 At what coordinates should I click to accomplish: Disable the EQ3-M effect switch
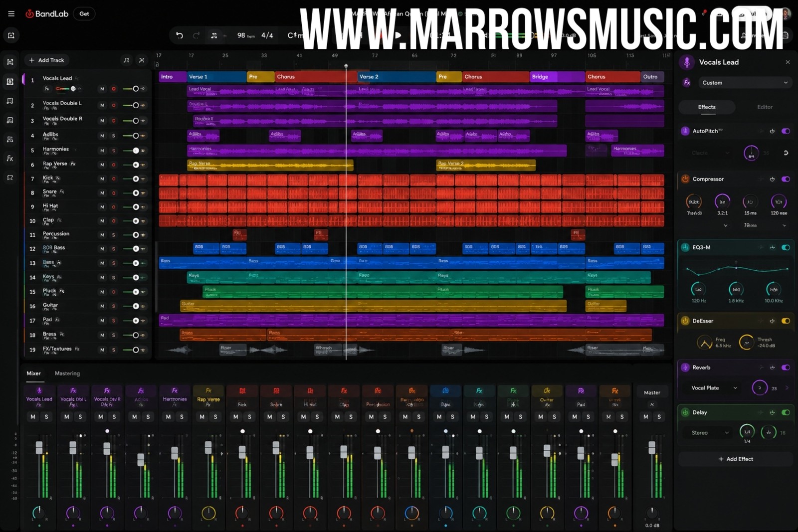pyautogui.click(x=786, y=247)
